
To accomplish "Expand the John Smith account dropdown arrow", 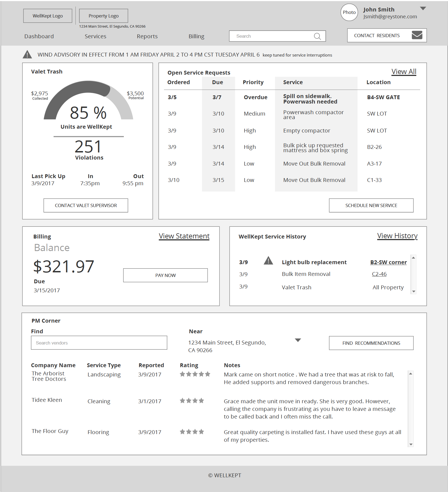I will pyautogui.click(x=423, y=8).
